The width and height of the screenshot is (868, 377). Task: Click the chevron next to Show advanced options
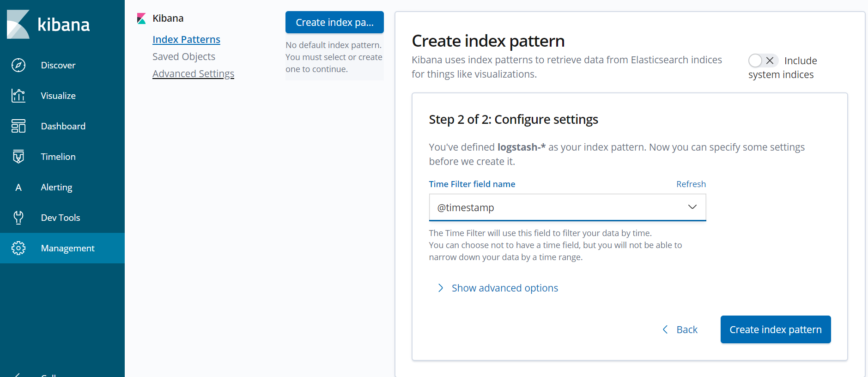(x=441, y=288)
